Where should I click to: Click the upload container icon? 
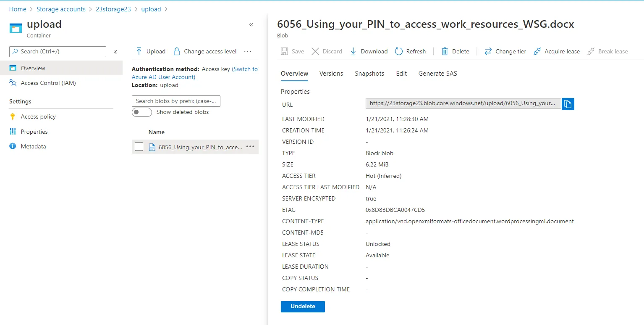coord(16,28)
